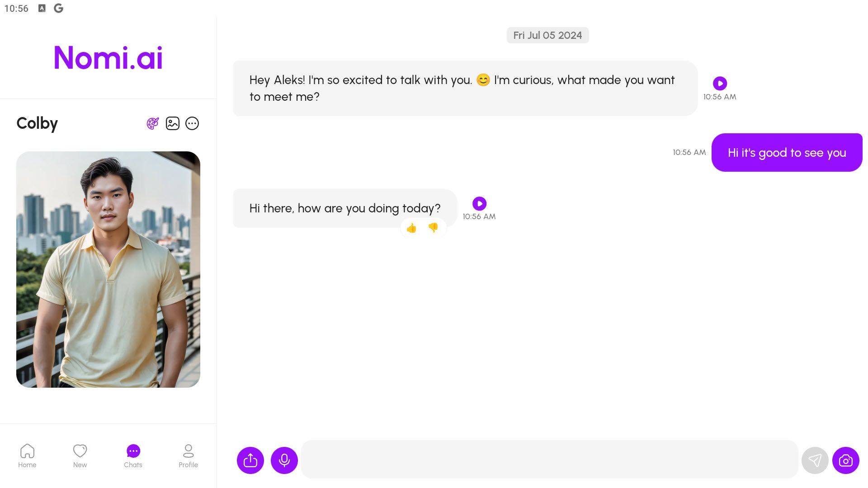Open Colby's appearance palette icon
Screen dimensions: 868x488
[153, 123]
